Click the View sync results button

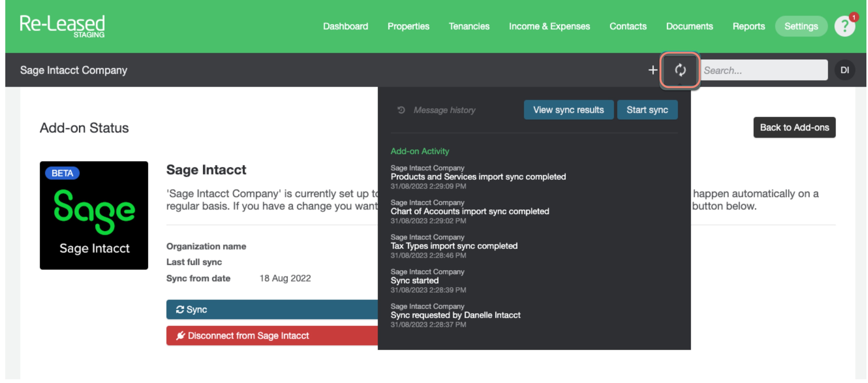tap(568, 110)
